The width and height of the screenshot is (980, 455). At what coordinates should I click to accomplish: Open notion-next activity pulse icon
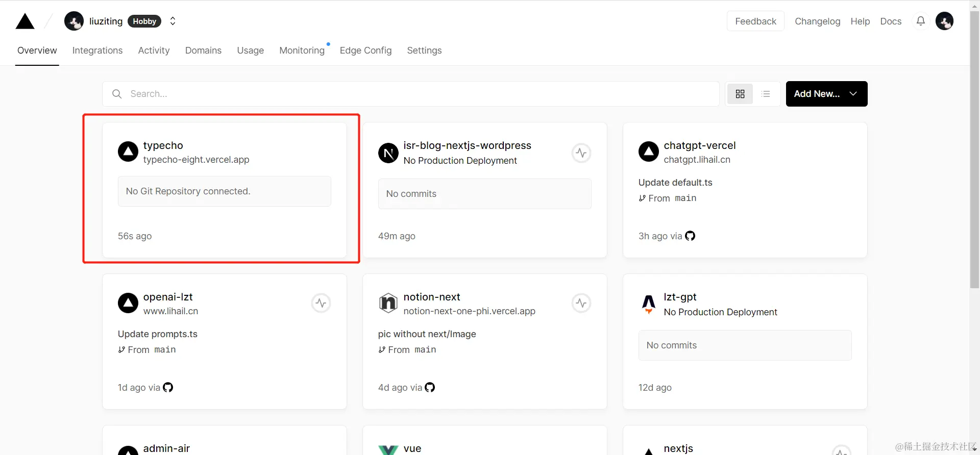(581, 303)
